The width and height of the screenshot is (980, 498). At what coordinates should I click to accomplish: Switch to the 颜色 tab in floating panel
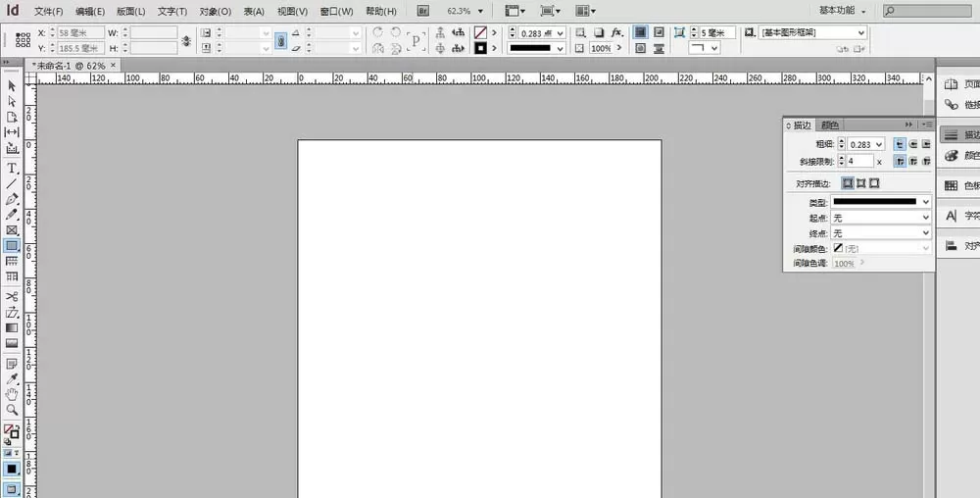[x=830, y=124]
